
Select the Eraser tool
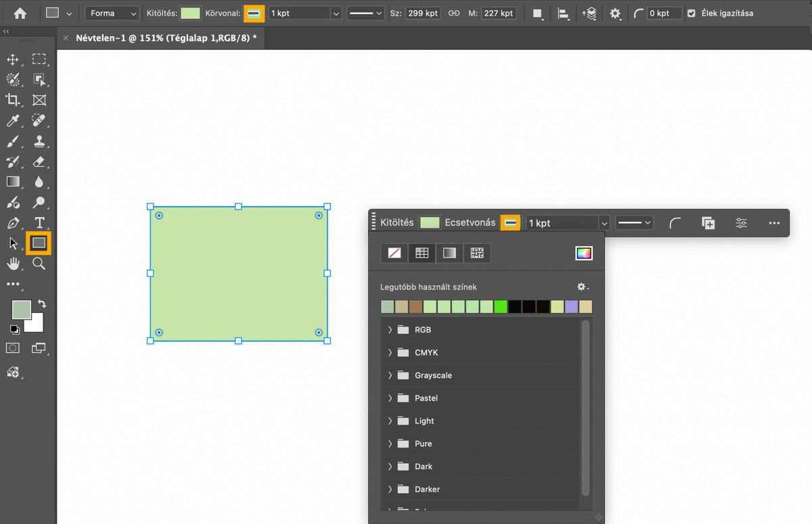39,162
